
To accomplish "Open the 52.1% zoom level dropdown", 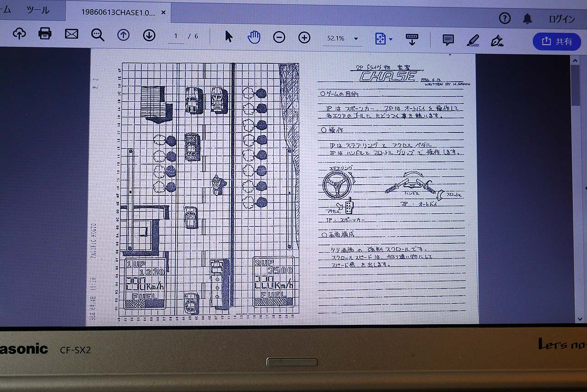I will (342, 39).
